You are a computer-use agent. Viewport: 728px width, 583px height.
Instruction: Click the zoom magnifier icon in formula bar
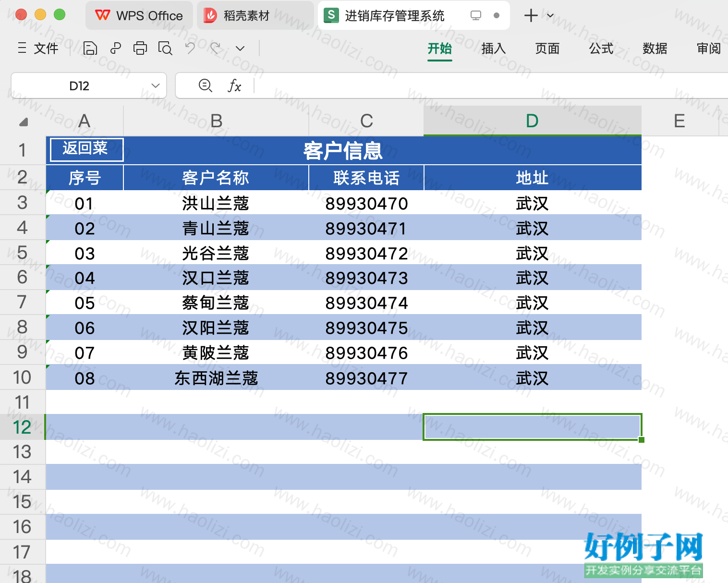[206, 85]
